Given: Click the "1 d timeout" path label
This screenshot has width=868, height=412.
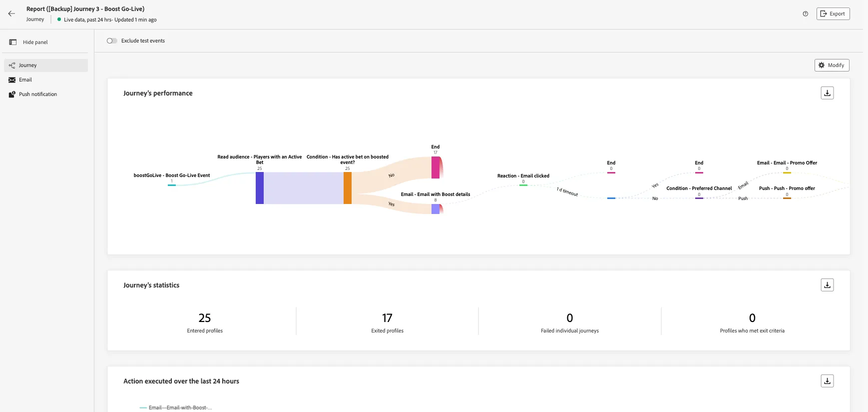Looking at the screenshot, I should (x=567, y=192).
